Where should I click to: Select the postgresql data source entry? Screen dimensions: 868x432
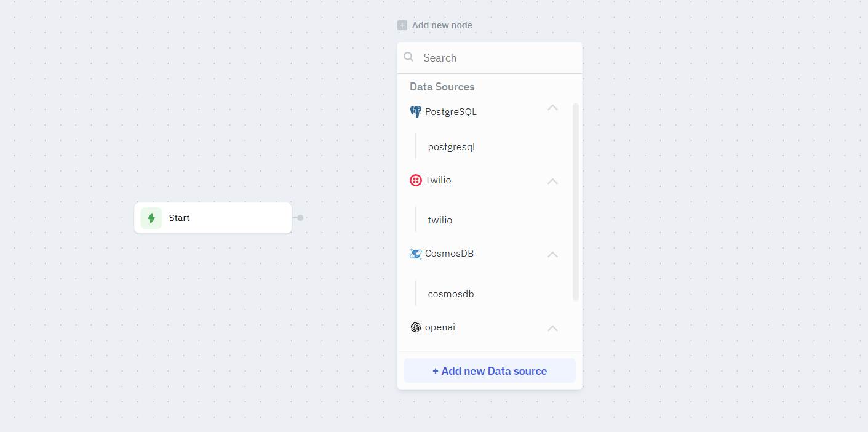[452, 147]
